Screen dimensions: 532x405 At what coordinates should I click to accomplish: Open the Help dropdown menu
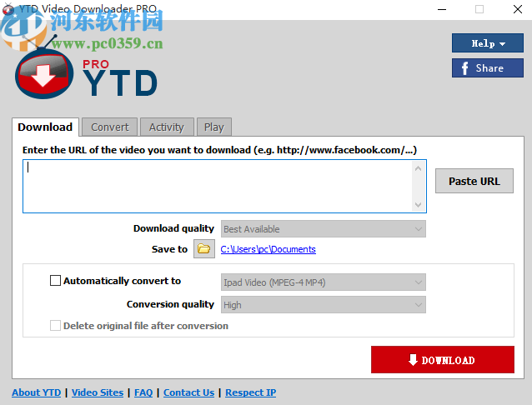487,43
